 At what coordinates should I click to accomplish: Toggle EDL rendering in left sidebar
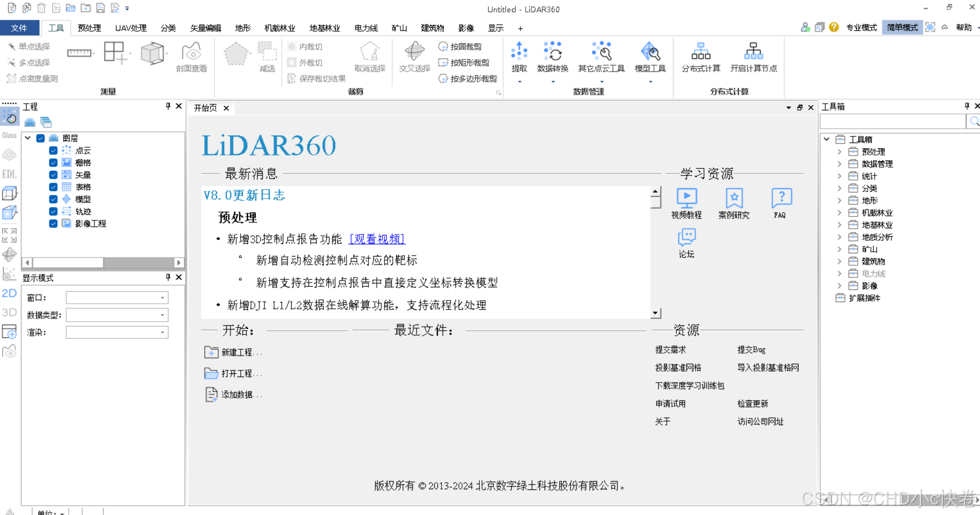(x=9, y=174)
